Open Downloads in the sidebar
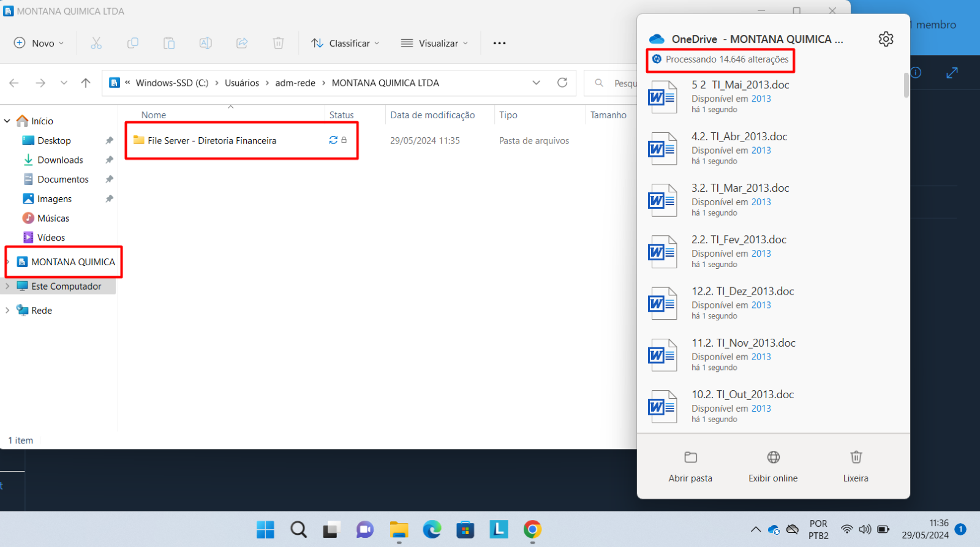 click(60, 160)
